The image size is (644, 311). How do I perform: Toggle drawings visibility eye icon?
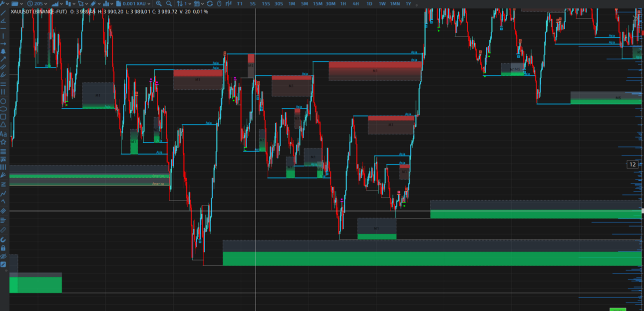[x=3, y=256]
